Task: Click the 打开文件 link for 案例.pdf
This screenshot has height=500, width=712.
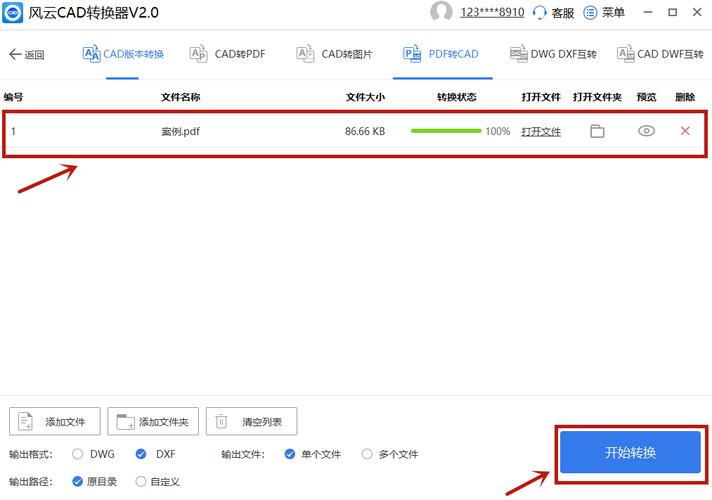Action: [x=541, y=132]
